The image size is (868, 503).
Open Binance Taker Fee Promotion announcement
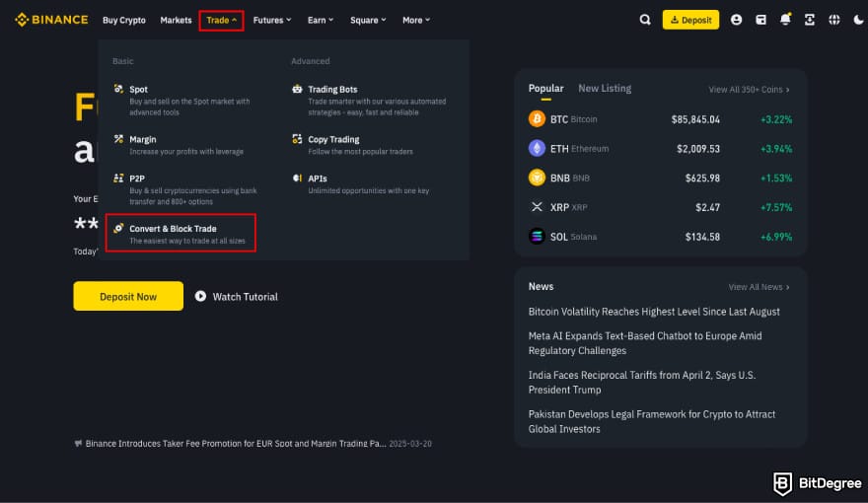pos(236,443)
